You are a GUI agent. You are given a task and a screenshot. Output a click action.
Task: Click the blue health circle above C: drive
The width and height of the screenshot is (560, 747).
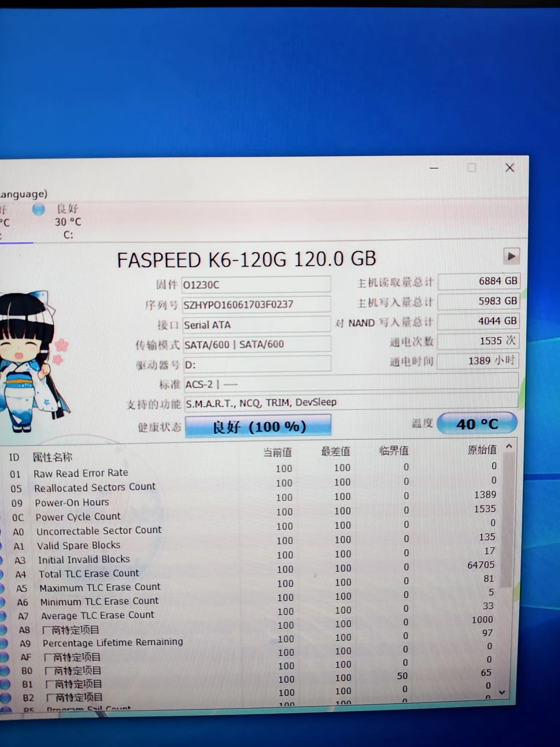38,209
